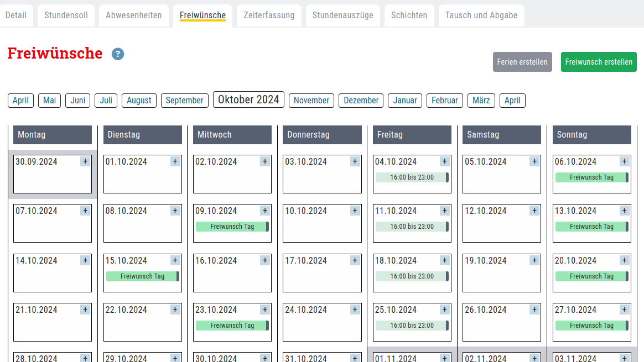
Task: Click the help question mark icon
Action: (x=118, y=54)
